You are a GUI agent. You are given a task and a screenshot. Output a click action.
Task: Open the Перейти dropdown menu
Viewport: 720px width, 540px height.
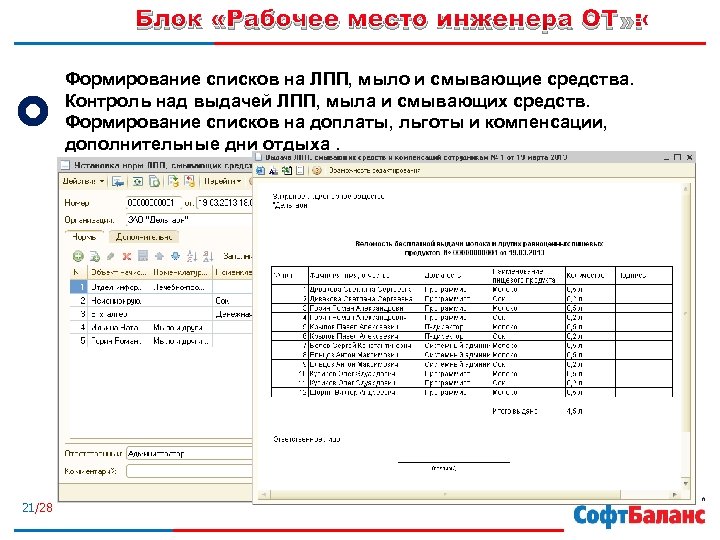pyautogui.click(x=222, y=181)
